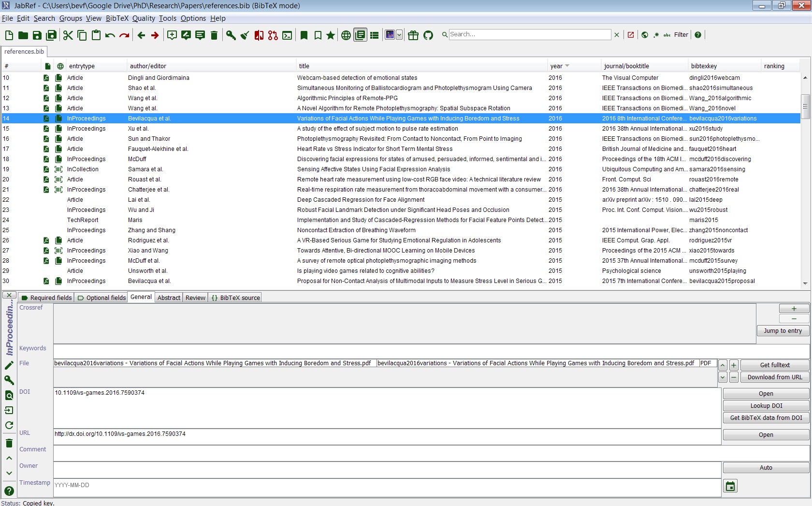Focus the Search input field

(x=530, y=34)
